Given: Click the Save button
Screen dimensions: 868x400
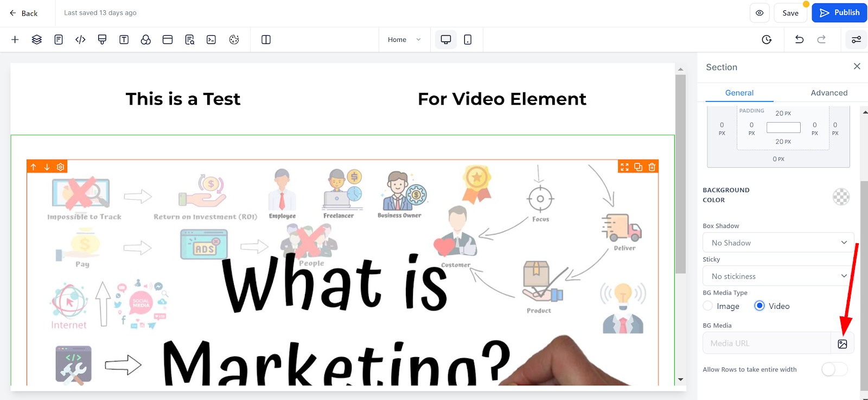Looking at the screenshot, I should tap(790, 13).
